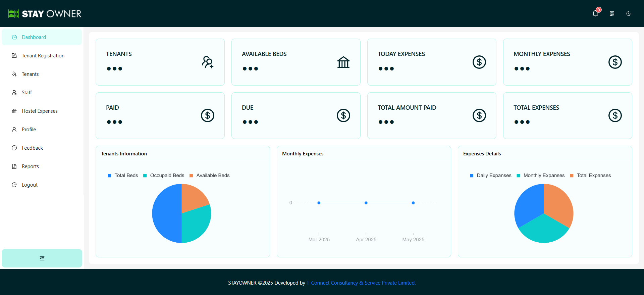This screenshot has height=295, width=644.
Task: Open Tenant Registration in sidebar
Action: click(x=43, y=56)
